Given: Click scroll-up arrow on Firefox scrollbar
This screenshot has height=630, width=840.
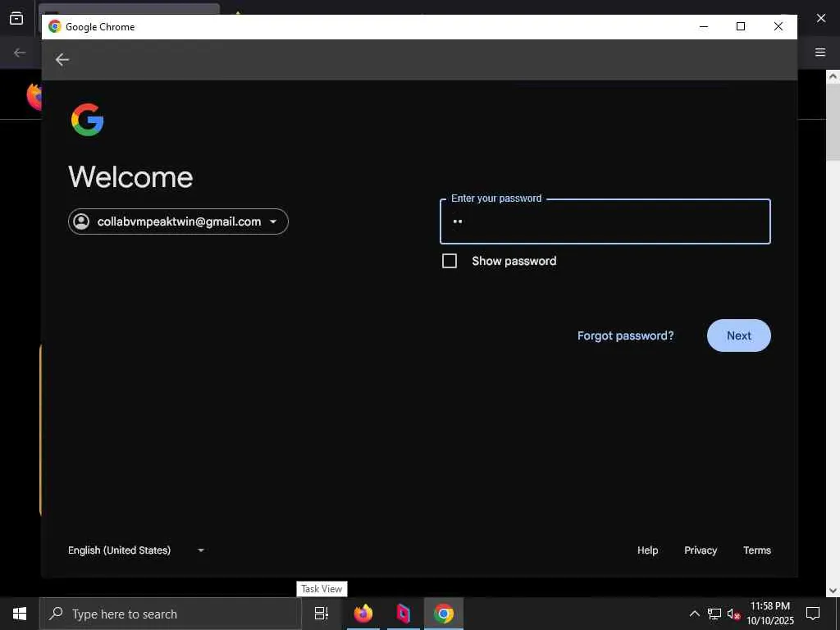Looking at the screenshot, I should (833, 76).
